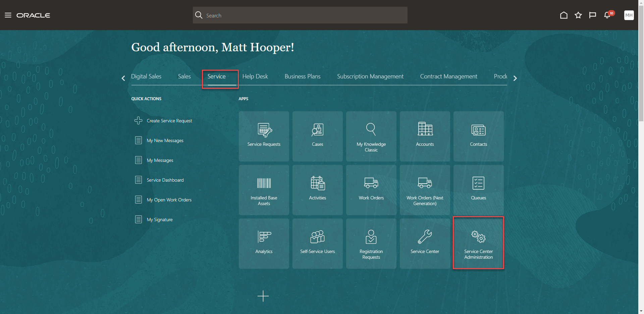
Task: Open My Open Work Orders
Action: [163, 200]
